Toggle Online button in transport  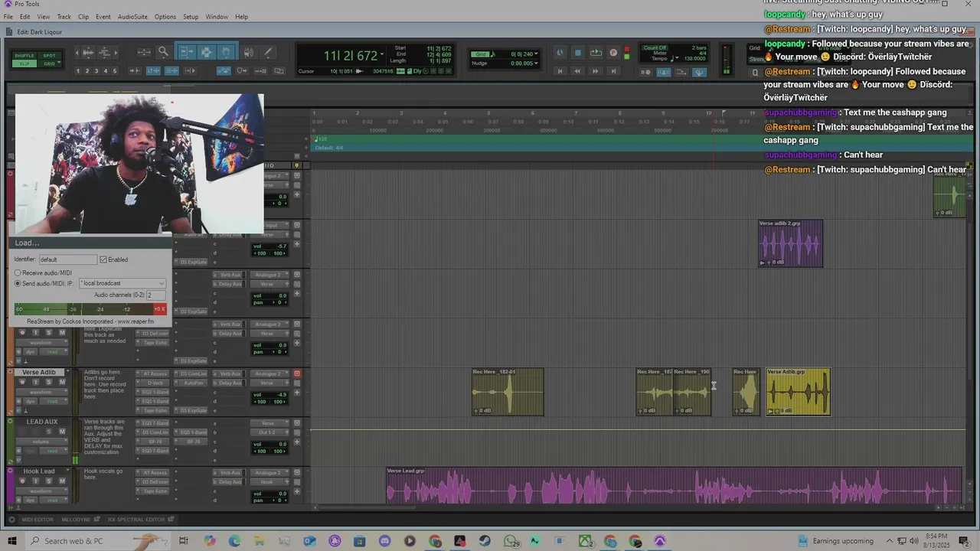pyautogui.click(x=560, y=53)
